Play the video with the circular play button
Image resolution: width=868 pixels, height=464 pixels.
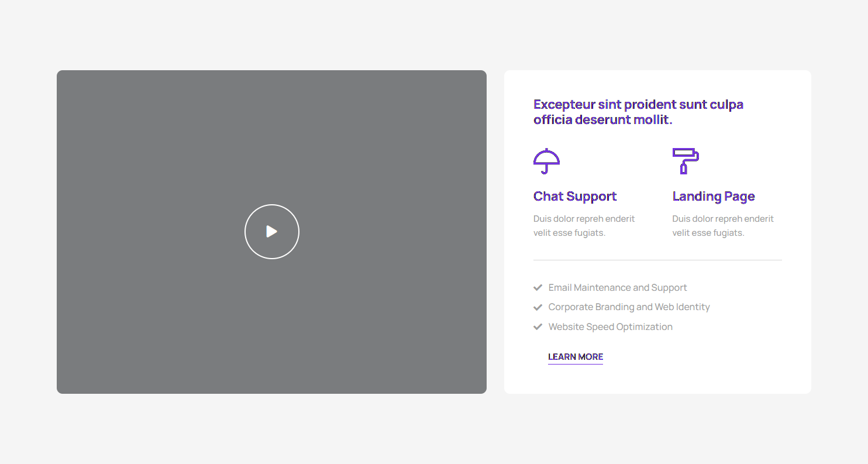pyautogui.click(x=272, y=232)
